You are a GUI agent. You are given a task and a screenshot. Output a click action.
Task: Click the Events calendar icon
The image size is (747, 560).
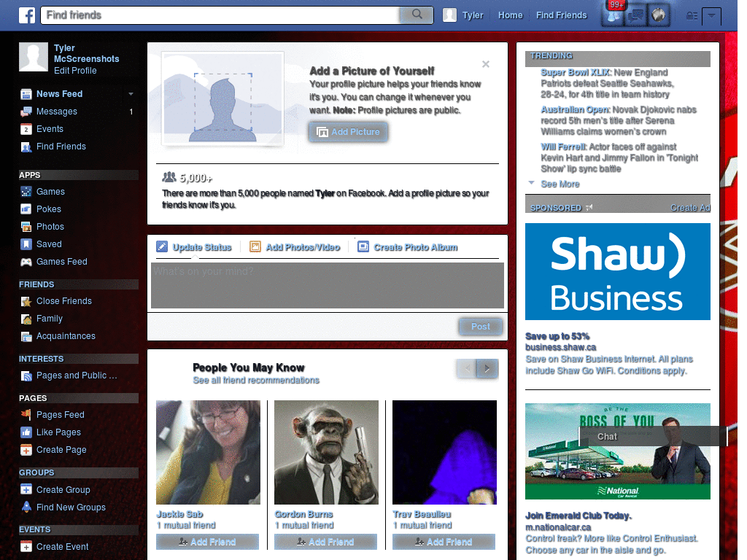coord(26,129)
